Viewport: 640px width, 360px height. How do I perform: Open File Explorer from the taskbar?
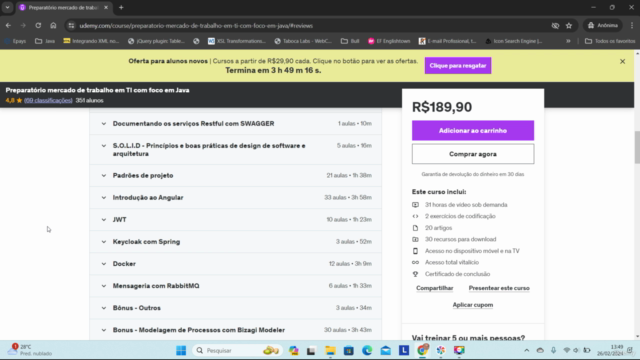[330, 350]
